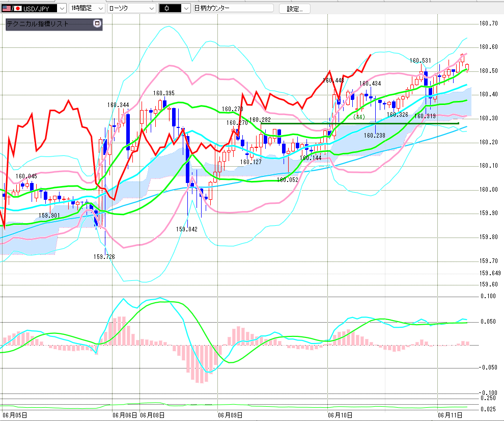Click the 160.344 price label
This screenshot has width=504, height=421.
[x=118, y=105]
